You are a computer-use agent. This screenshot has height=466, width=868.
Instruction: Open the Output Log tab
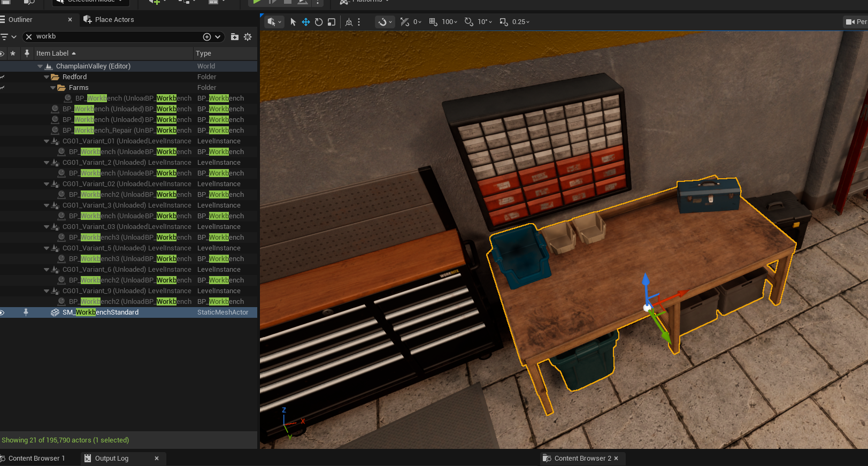pos(111,459)
